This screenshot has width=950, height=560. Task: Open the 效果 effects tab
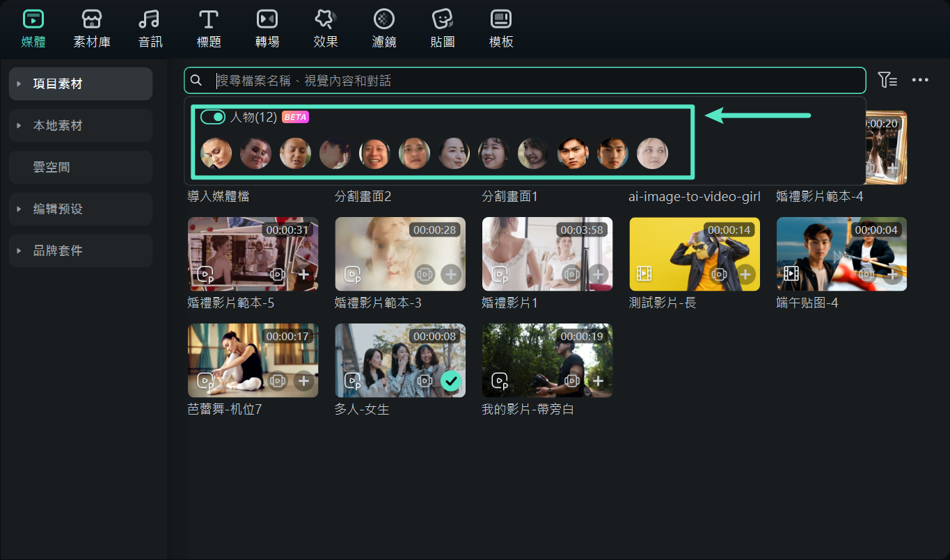326,29
